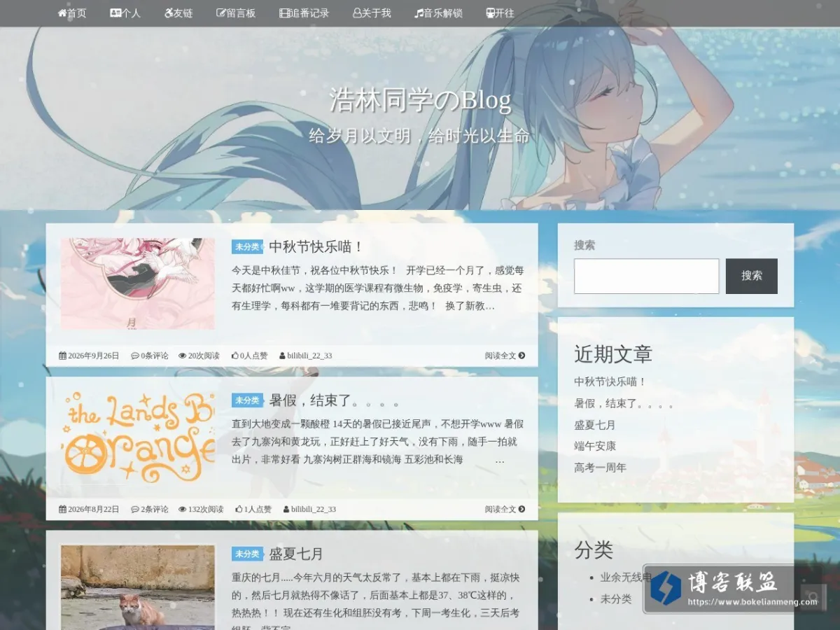Viewport: 840px width, 630px height.
Task: Go to the 友链 links page
Action: [x=178, y=13]
